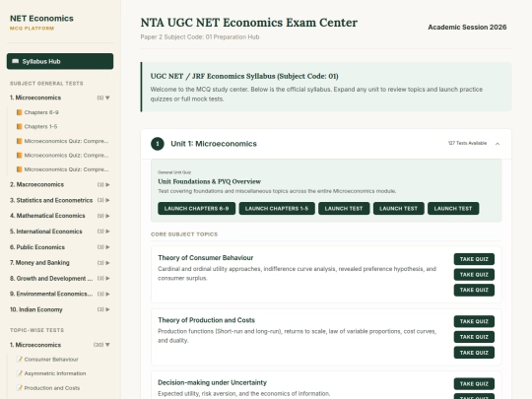Expand the 2. Macroeconomics arrow
This screenshot has width=532, height=399.
point(107,185)
